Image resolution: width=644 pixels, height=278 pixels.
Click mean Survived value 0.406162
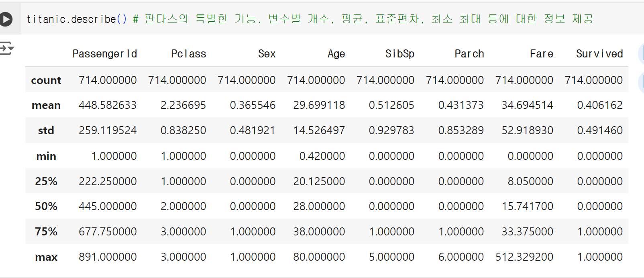click(x=600, y=105)
